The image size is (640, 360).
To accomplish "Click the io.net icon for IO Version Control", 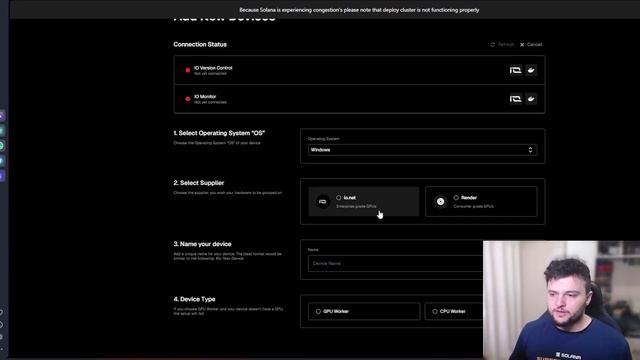I will (516, 70).
